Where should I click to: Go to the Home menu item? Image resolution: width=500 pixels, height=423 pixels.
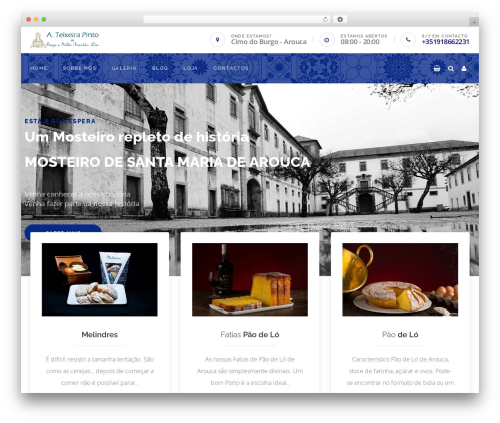(x=39, y=68)
